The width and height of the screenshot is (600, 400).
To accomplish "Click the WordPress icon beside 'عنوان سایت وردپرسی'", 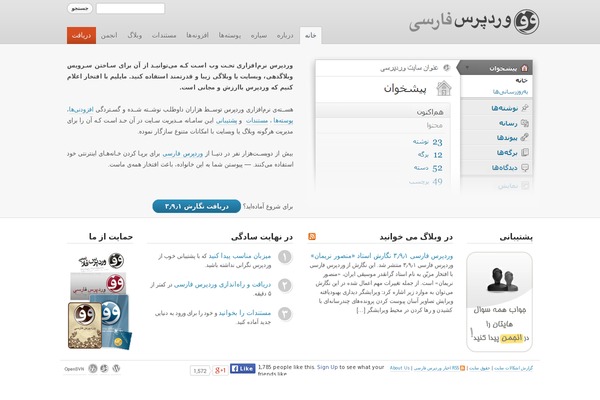I will tap(447, 68).
